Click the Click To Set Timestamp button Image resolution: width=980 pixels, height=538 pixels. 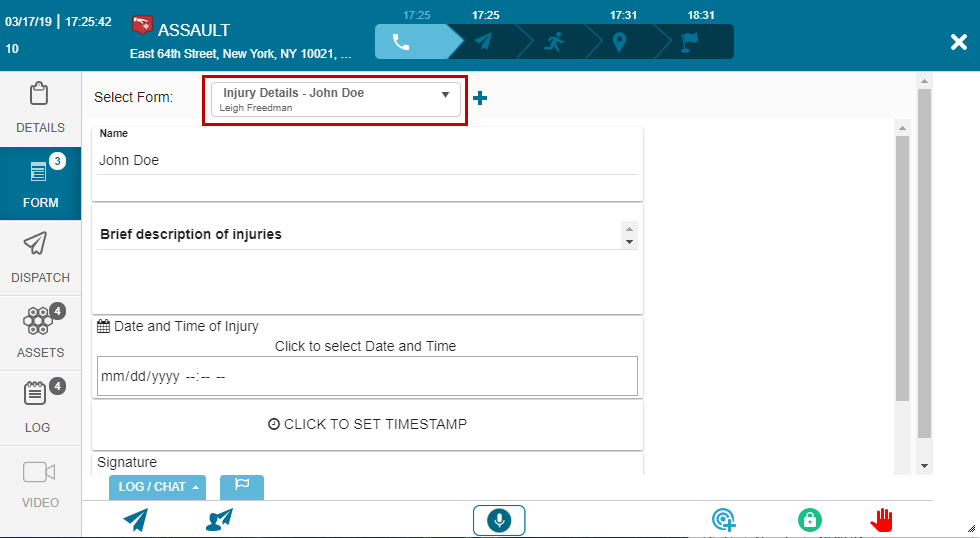368,424
